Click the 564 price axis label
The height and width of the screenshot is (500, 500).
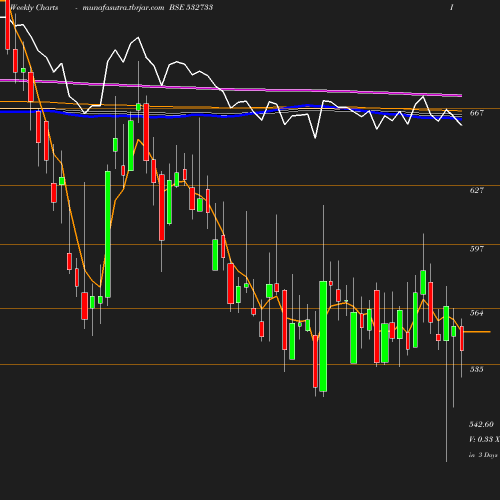[x=477, y=313]
